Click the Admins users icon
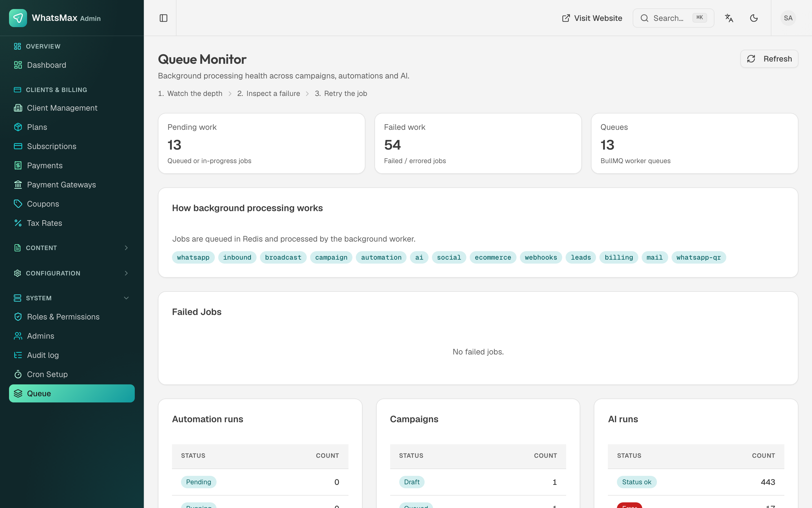Image resolution: width=812 pixels, height=508 pixels. click(x=18, y=336)
